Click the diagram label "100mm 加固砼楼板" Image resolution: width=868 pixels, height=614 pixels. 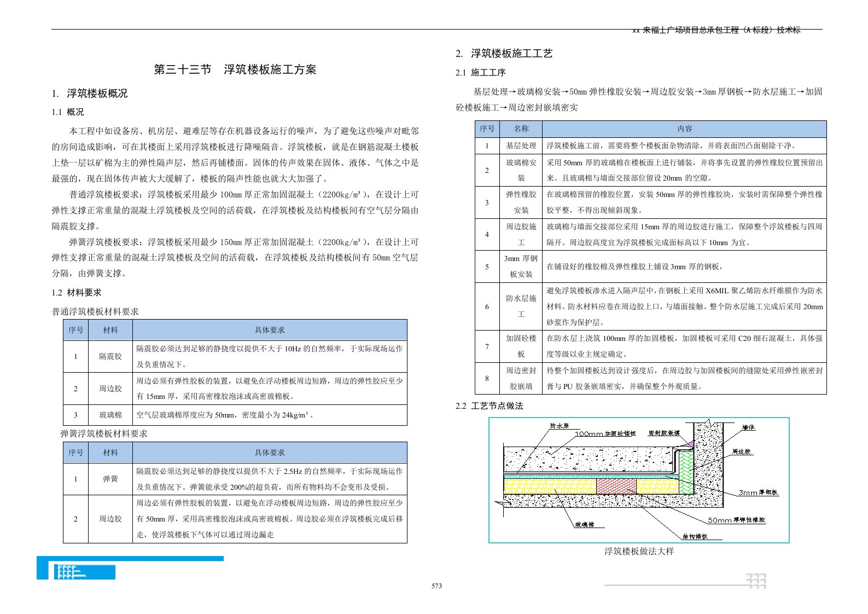coord(605,433)
